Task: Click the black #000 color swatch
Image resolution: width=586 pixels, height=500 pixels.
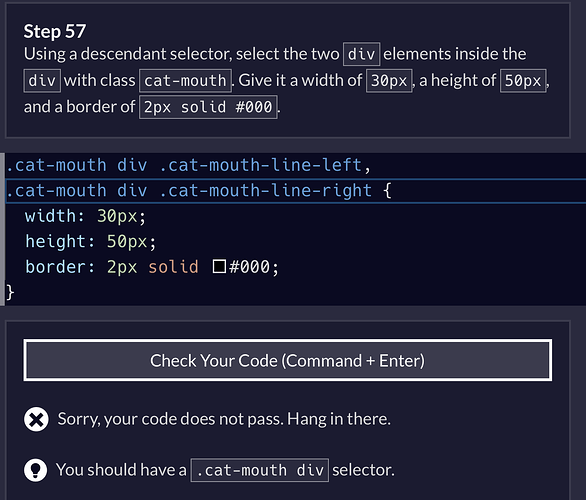Action: [x=219, y=266]
